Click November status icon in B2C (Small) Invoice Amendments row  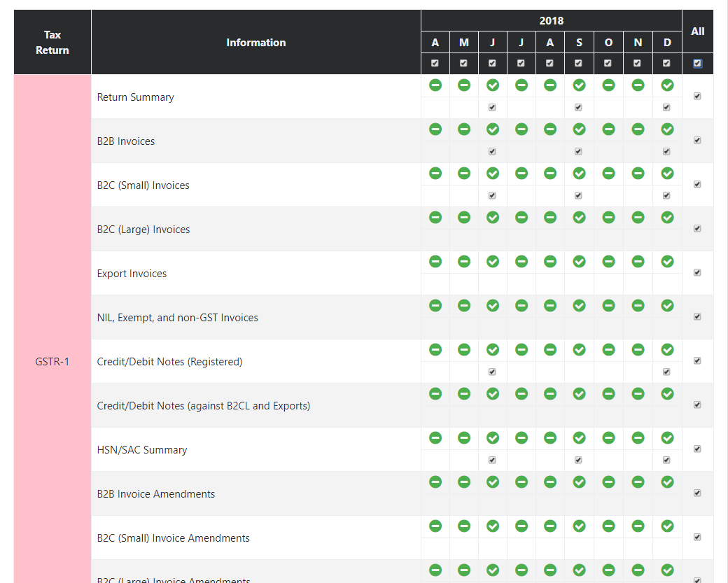pyautogui.click(x=638, y=526)
